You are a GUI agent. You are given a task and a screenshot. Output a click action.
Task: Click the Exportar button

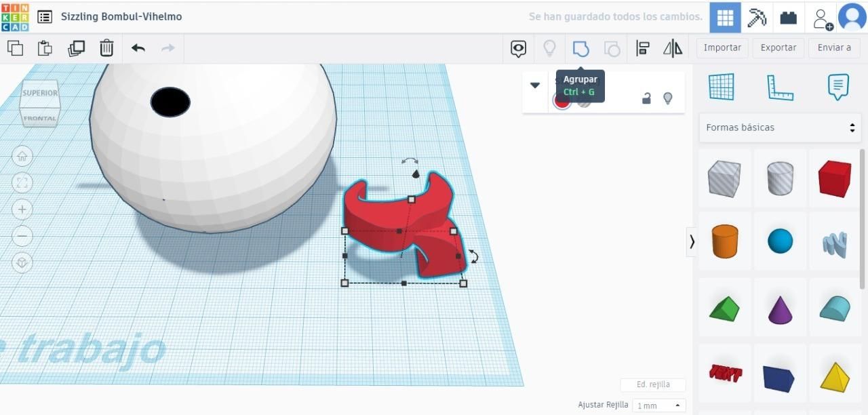[778, 47]
